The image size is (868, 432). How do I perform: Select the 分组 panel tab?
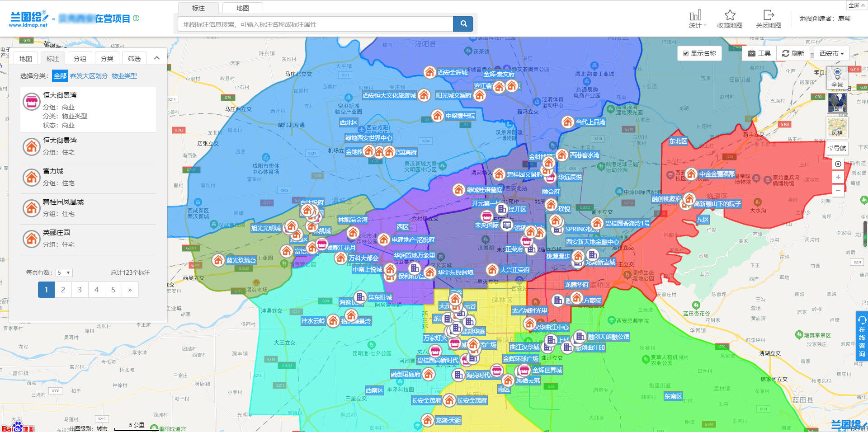80,58
